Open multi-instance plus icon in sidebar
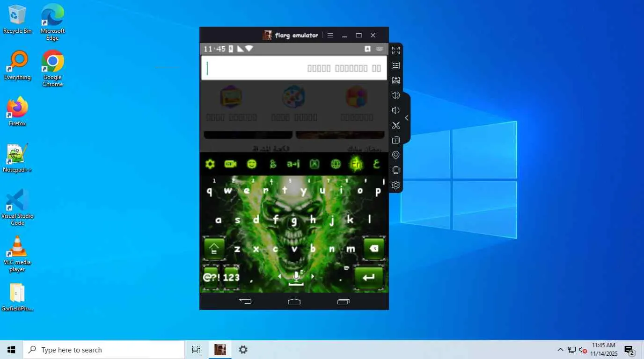The image size is (644, 359). coord(396,140)
